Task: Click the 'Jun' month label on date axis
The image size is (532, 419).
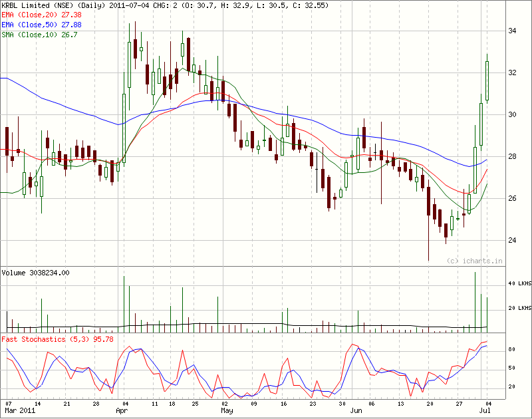Action: click(356, 410)
